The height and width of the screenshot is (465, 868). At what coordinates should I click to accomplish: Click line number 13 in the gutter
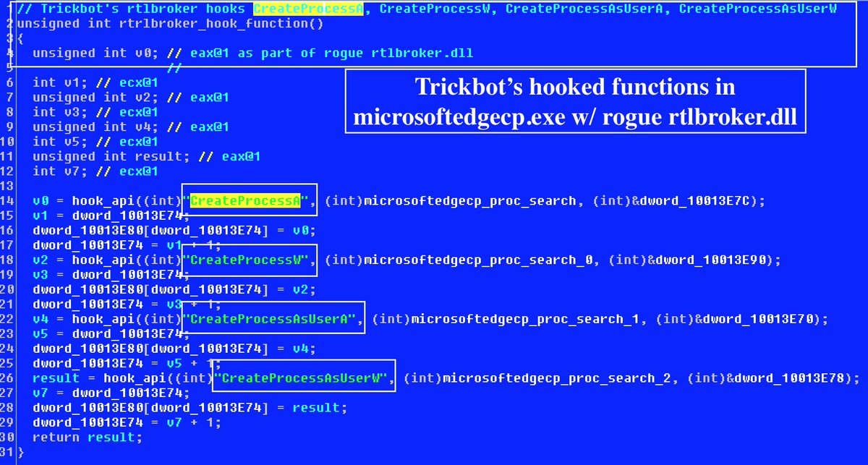(7, 186)
